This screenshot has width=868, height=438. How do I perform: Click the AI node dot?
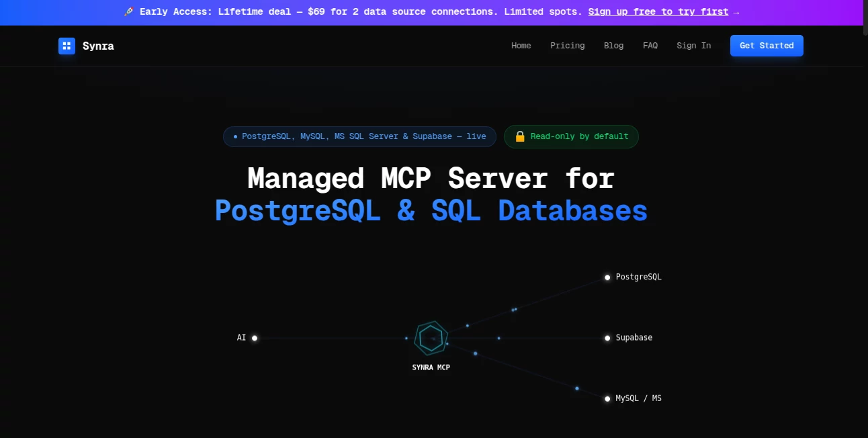coord(255,338)
